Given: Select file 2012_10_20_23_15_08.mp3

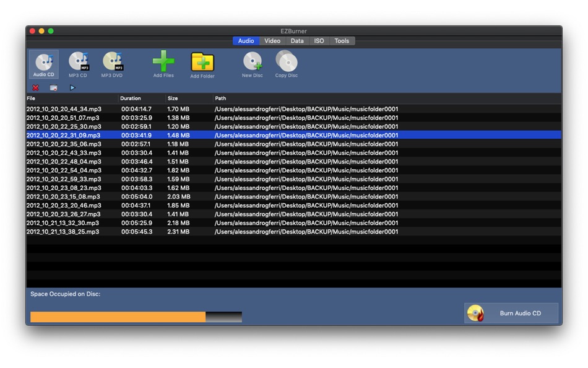Looking at the screenshot, I should click(63, 197).
